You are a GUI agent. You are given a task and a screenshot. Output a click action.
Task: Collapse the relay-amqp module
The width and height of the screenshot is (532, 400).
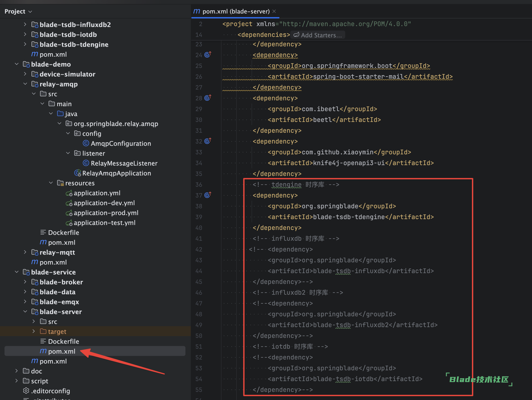click(25, 84)
